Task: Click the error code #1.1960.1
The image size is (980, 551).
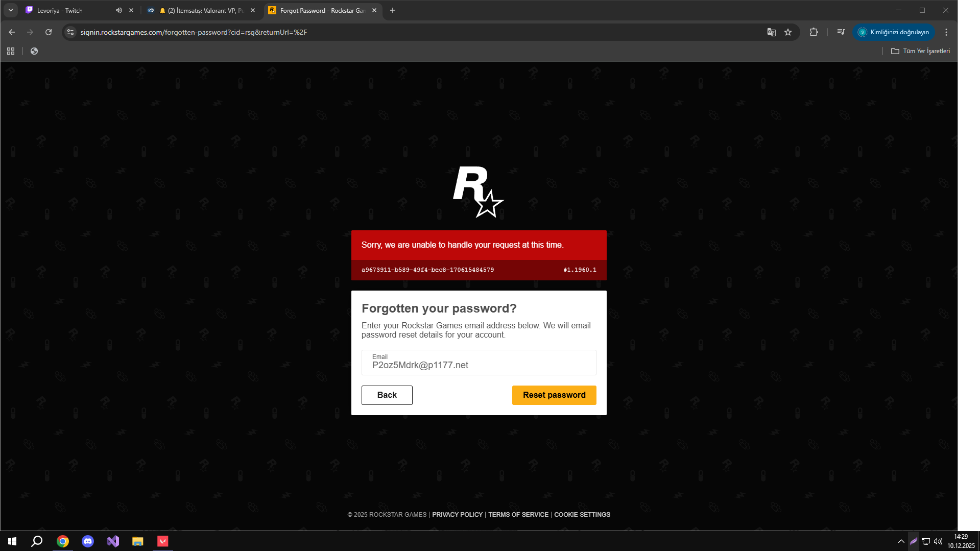Action: pos(580,270)
